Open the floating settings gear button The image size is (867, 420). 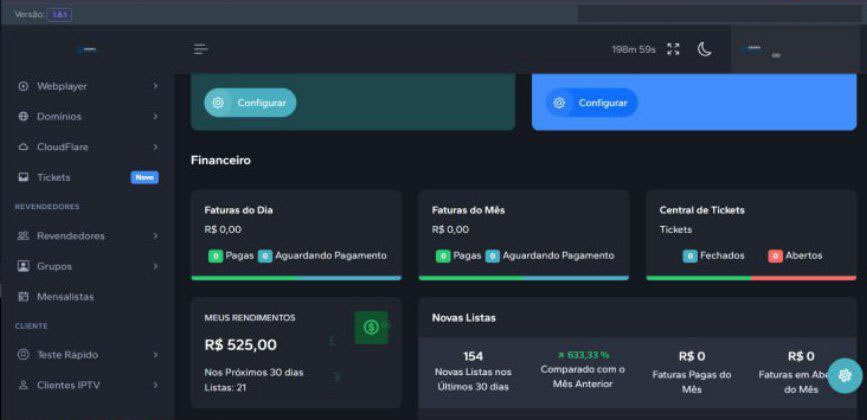pyautogui.click(x=844, y=375)
